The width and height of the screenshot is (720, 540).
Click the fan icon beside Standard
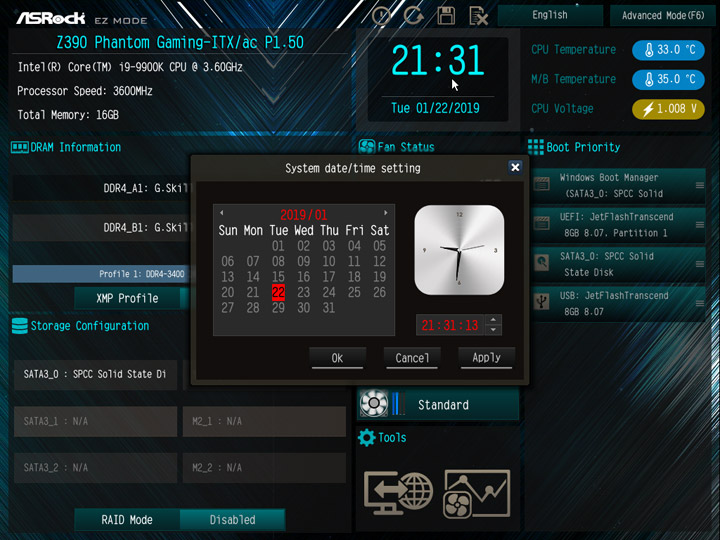click(x=373, y=404)
